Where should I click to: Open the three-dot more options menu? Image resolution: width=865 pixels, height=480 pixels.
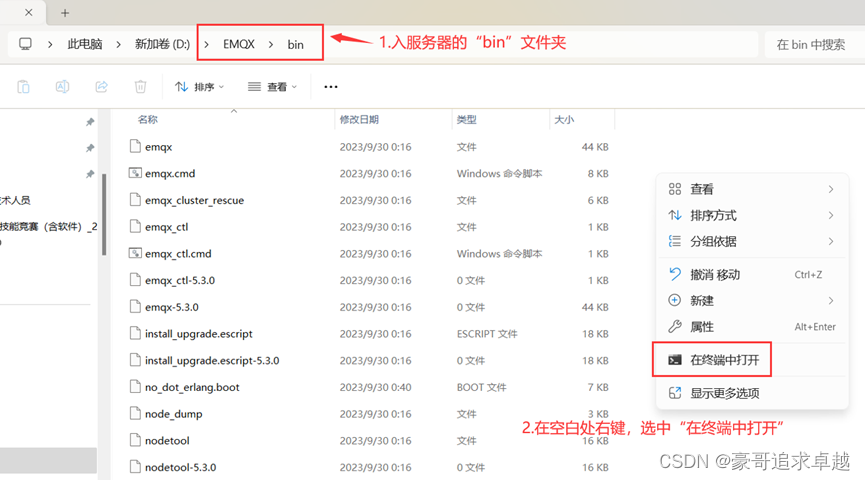click(x=331, y=87)
